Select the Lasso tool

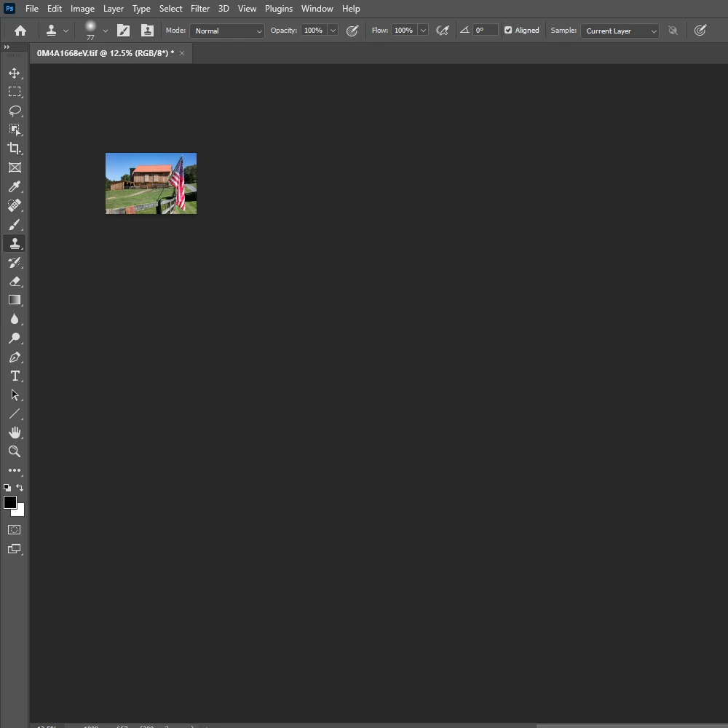click(x=15, y=111)
